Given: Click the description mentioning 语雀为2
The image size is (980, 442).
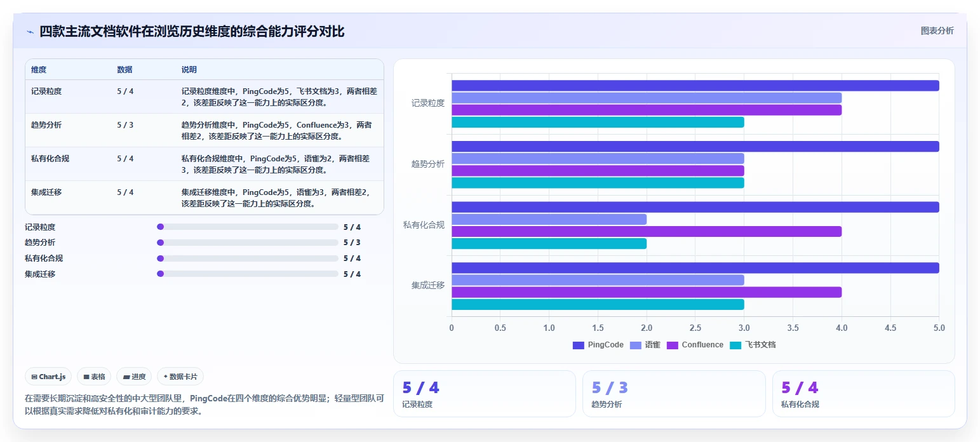Looking at the screenshot, I should pyautogui.click(x=276, y=164).
